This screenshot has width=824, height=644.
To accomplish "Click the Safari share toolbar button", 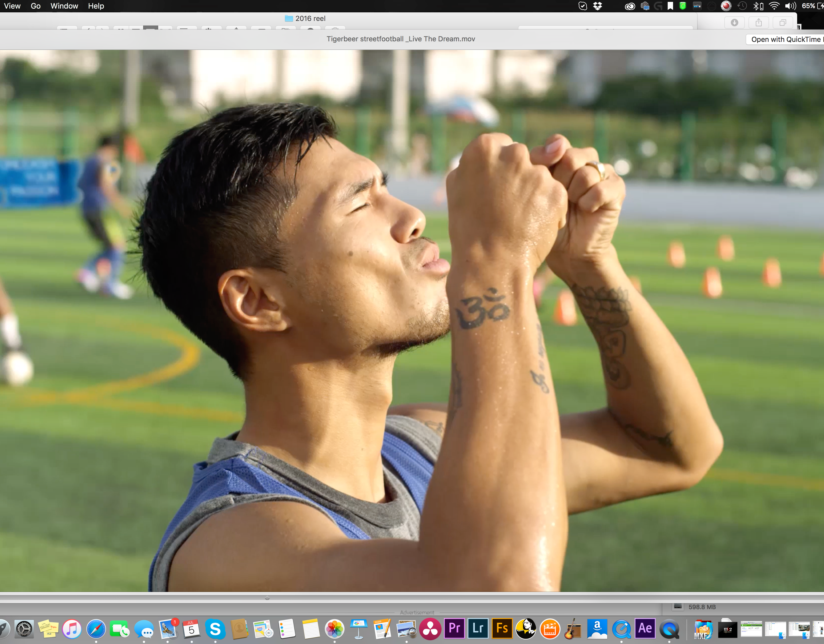I will [758, 23].
